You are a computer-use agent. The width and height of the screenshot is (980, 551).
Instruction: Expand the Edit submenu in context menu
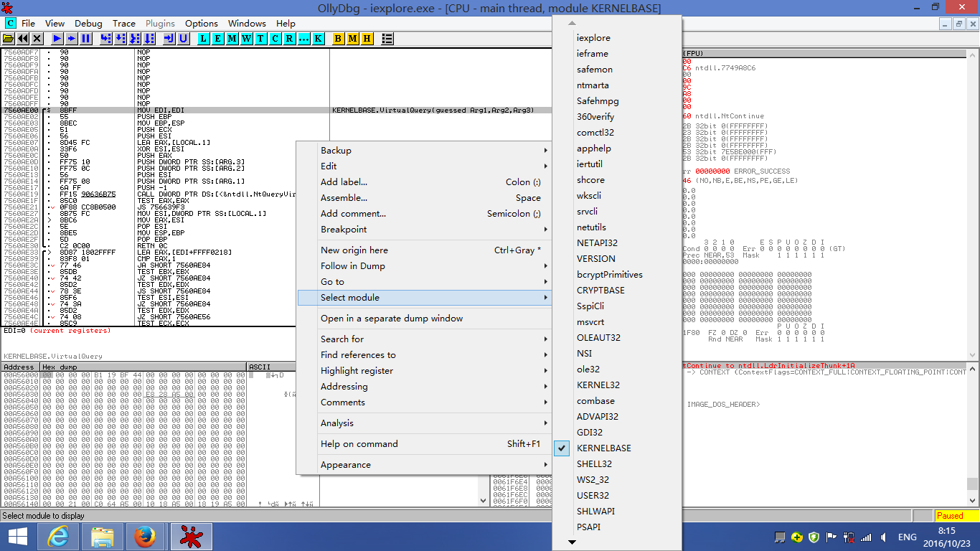click(x=425, y=166)
